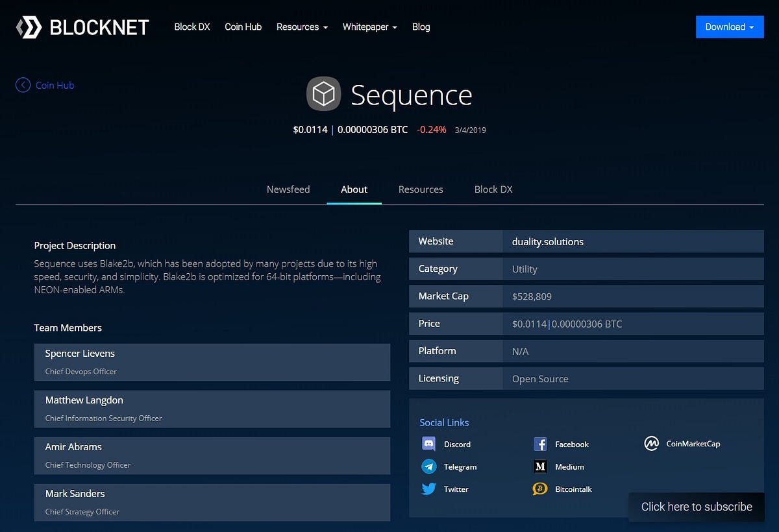Click the Chief Technology Officer title
Viewport: 779px width, 532px height.
(88, 465)
